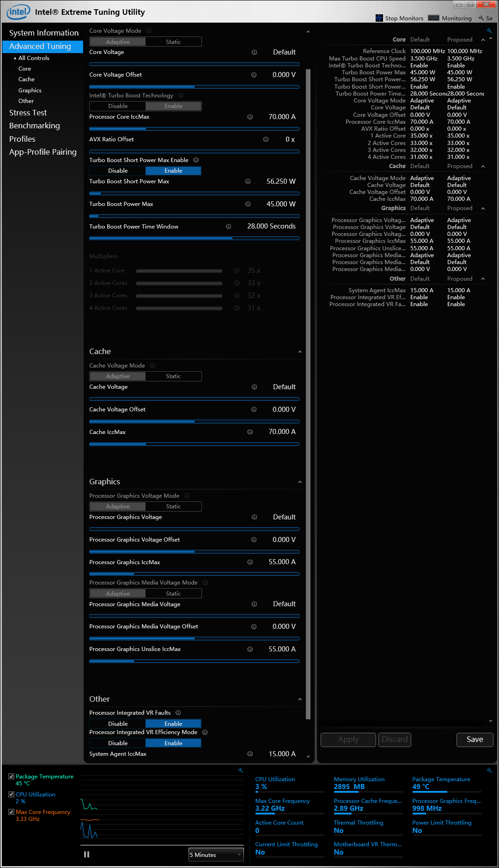
Task: Open info icon for Processor Graphics Unslice IccMax
Action: (250, 649)
